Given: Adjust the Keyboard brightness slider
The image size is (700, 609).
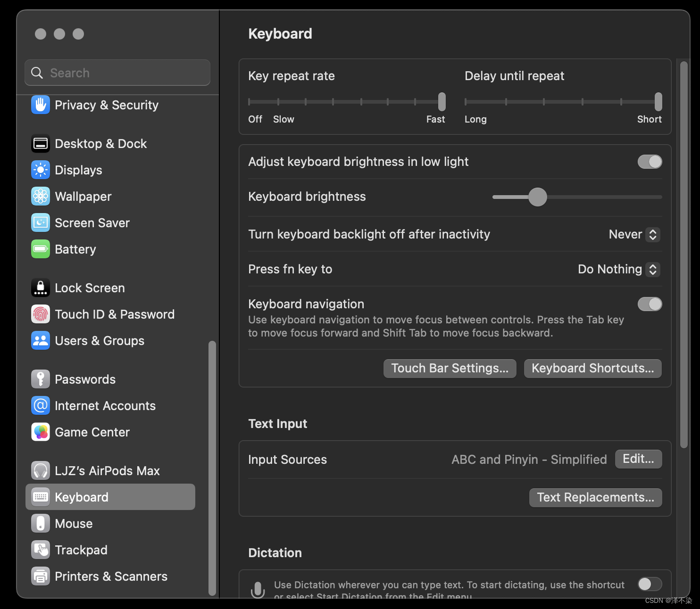Looking at the screenshot, I should (538, 197).
